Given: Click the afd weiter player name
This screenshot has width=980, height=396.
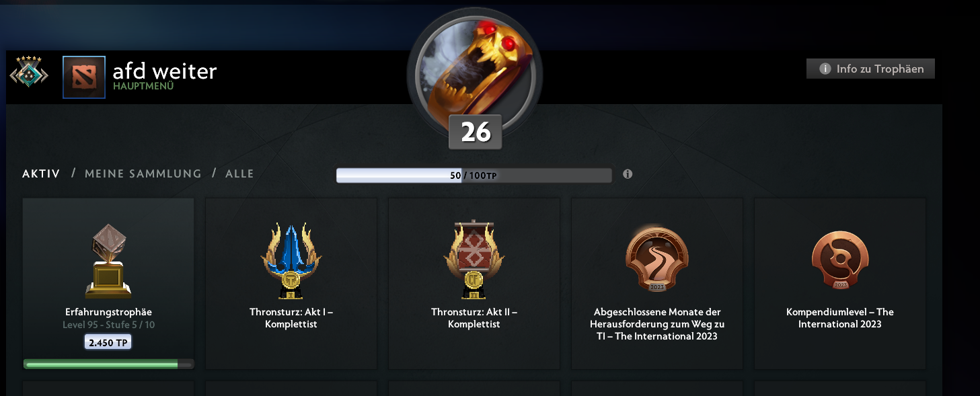Looking at the screenshot, I should point(165,71).
